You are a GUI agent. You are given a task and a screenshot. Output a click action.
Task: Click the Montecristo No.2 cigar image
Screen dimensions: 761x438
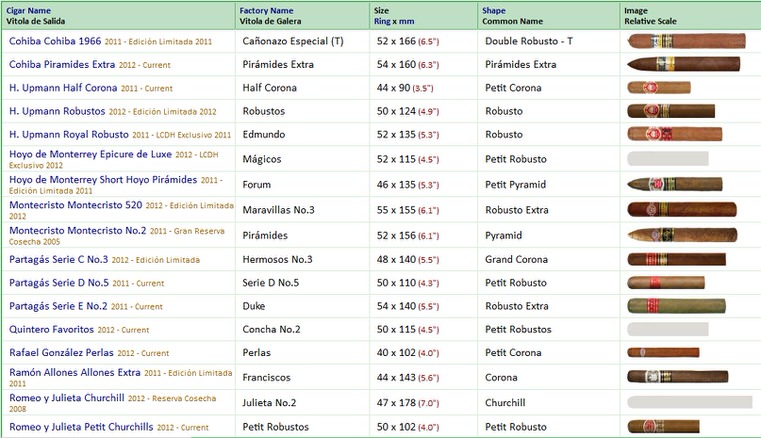click(x=682, y=235)
